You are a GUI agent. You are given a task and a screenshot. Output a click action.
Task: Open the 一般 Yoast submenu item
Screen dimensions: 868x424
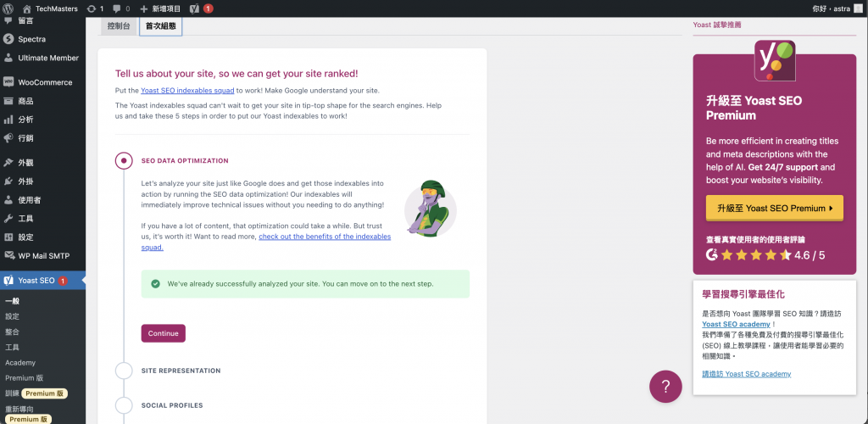12,301
